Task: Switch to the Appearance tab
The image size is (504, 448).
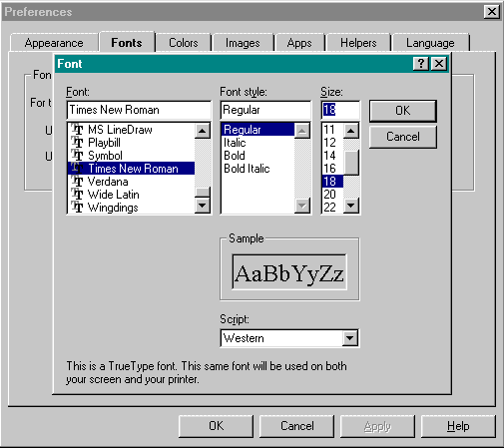Action: coord(54,43)
